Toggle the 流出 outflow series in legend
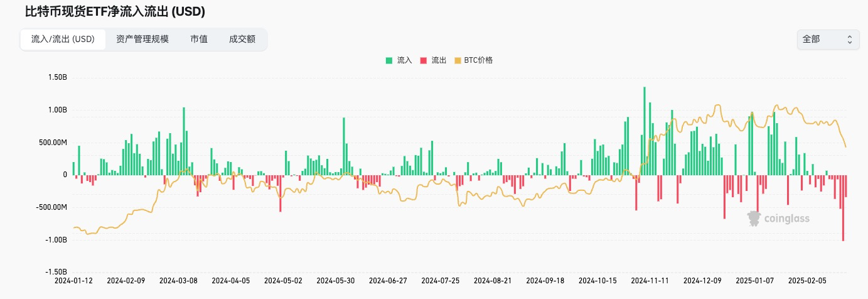 point(432,60)
